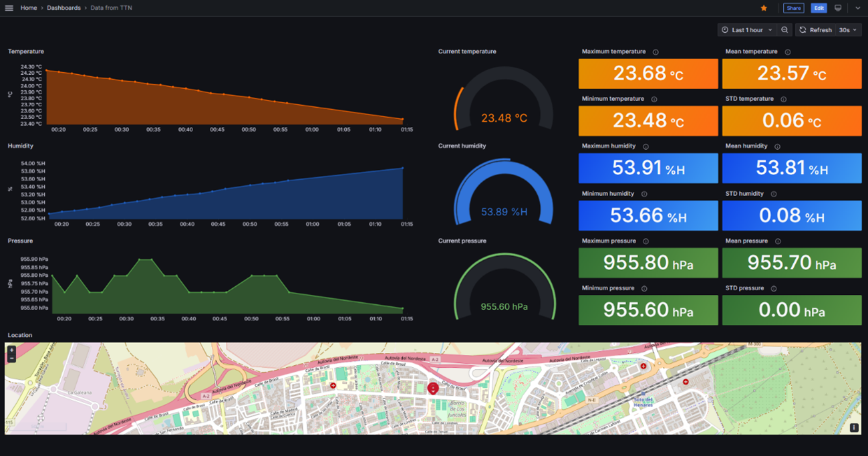Zoom out the time range
Viewport: 868px width, 456px height.
pyautogui.click(x=784, y=30)
